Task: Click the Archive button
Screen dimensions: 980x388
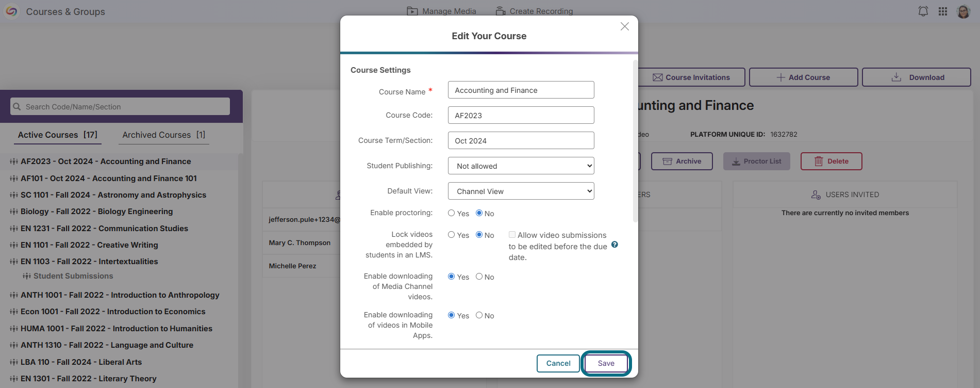Action: pyautogui.click(x=682, y=161)
